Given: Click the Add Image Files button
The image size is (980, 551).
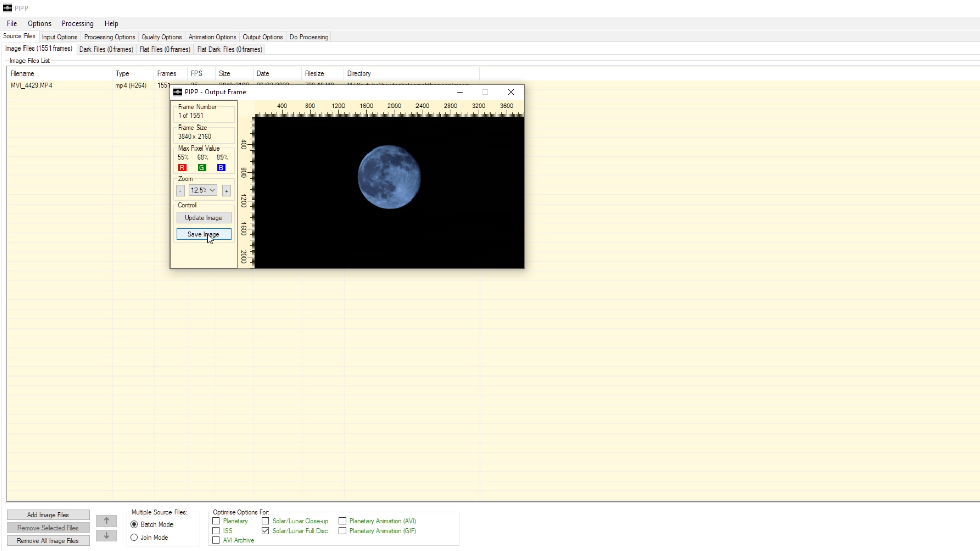Looking at the screenshot, I should point(48,515).
